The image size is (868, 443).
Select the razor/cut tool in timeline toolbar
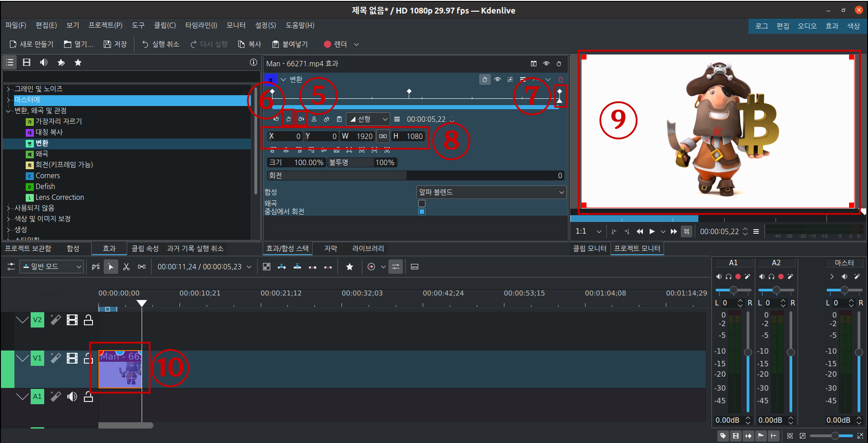click(127, 267)
